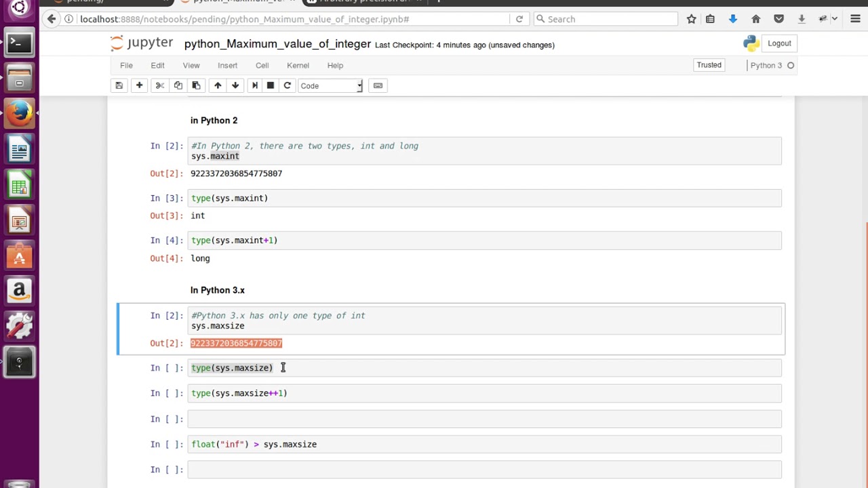This screenshot has width=868, height=488.
Task: Copy selected cells icon
Action: [178, 85]
